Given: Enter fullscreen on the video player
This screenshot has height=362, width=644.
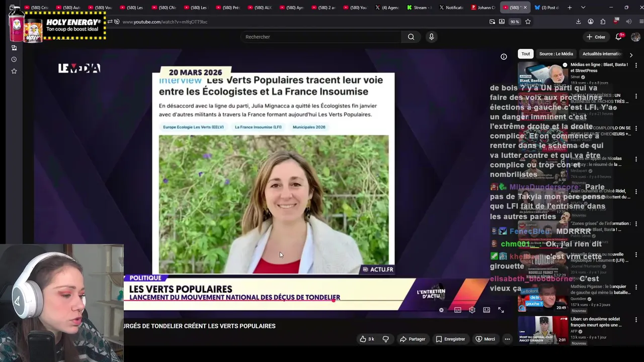Looking at the screenshot, I should tap(501, 310).
